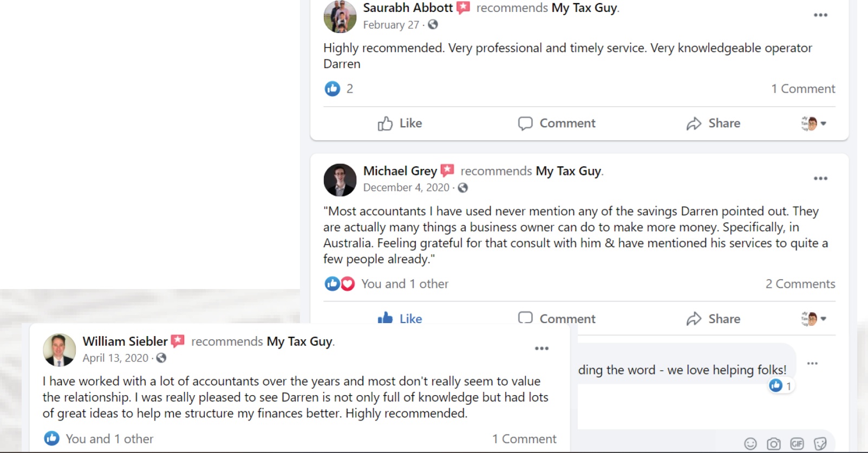Switch commenting profile on Saurabh's post
This screenshot has width=868, height=453.
[814, 123]
